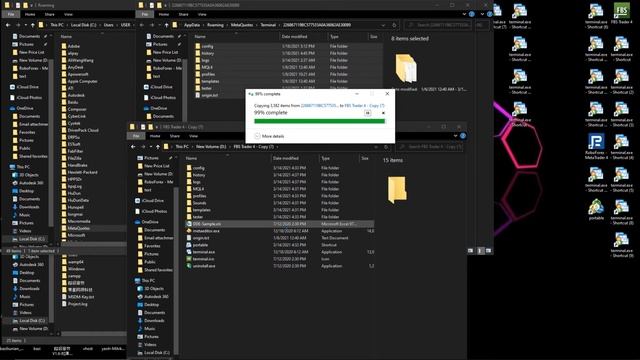
Task: Open View tab in FBS Trader 4 - Copy (7) window
Action: [193, 136]
